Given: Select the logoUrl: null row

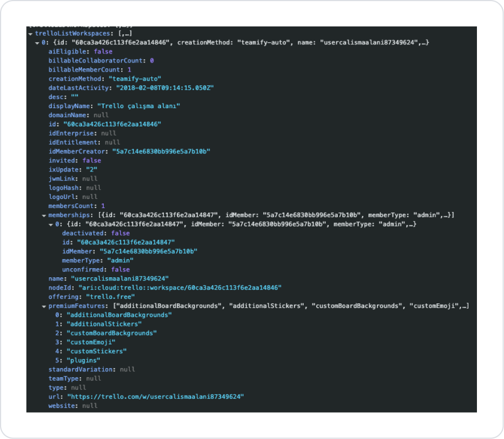Looking at the screenshot, I should pyautogui.click(x=73, y=197).
